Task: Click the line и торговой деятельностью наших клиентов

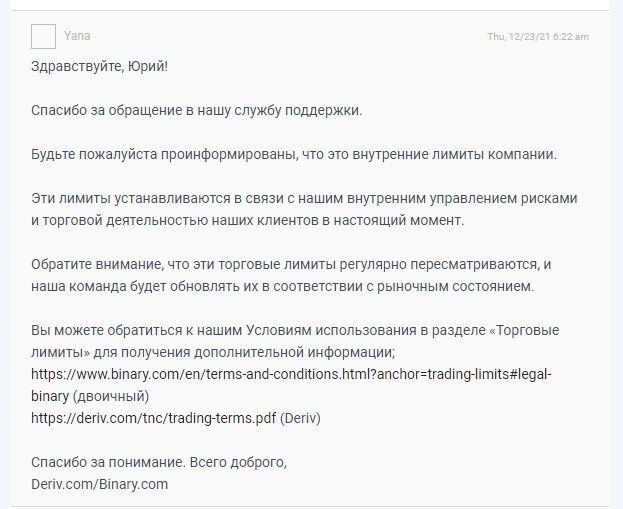Action: coord(248,220)
